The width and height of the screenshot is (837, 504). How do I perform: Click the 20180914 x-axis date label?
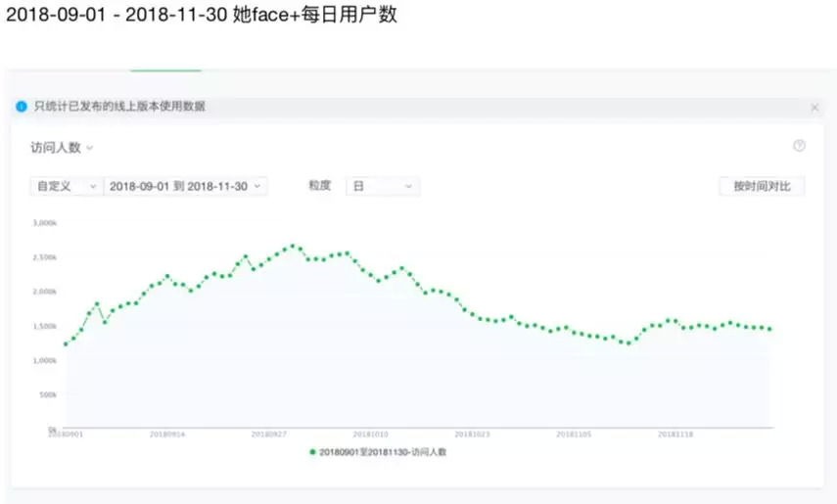pos(165,434)
